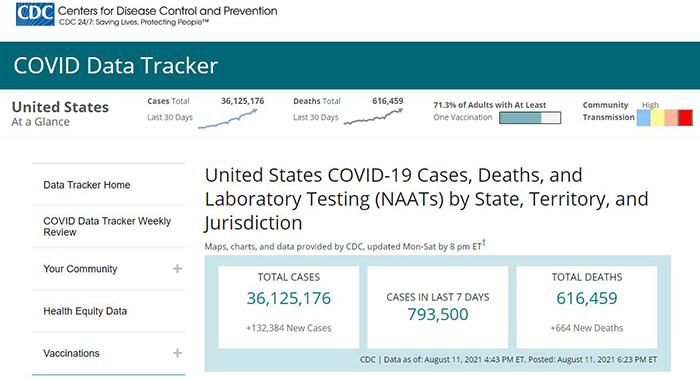Image resolution: width=700 pixels, height=379 pixels.
Task: Click the Cases in Last 7 Days card
Action: coord(438,307)
